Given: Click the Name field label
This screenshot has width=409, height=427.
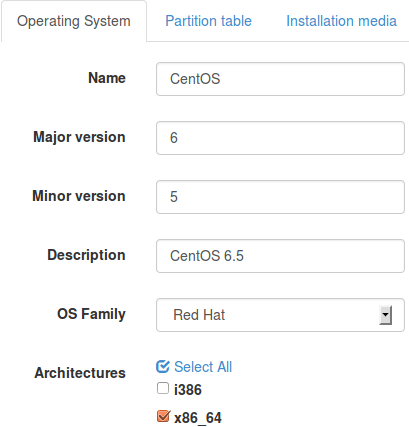Looking at the screenshot, I should (x=107, y=78).
